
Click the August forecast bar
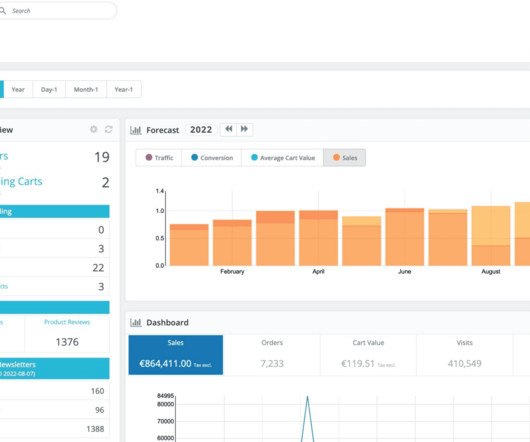[x=491, y=236]
